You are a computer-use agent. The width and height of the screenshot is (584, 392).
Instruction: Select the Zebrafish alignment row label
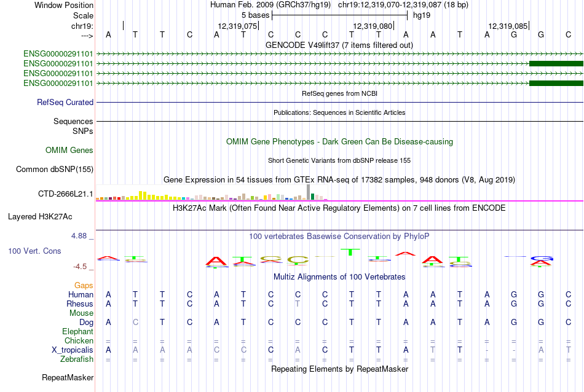pyautogui.click(x=77, y=359)
